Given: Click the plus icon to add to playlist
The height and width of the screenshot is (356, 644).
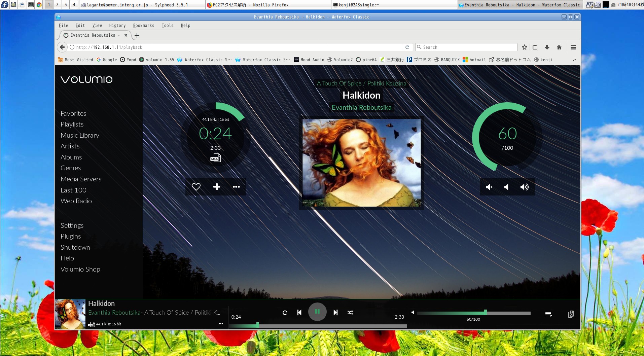Looking at the screenshot, I should [x=217, y=187].
